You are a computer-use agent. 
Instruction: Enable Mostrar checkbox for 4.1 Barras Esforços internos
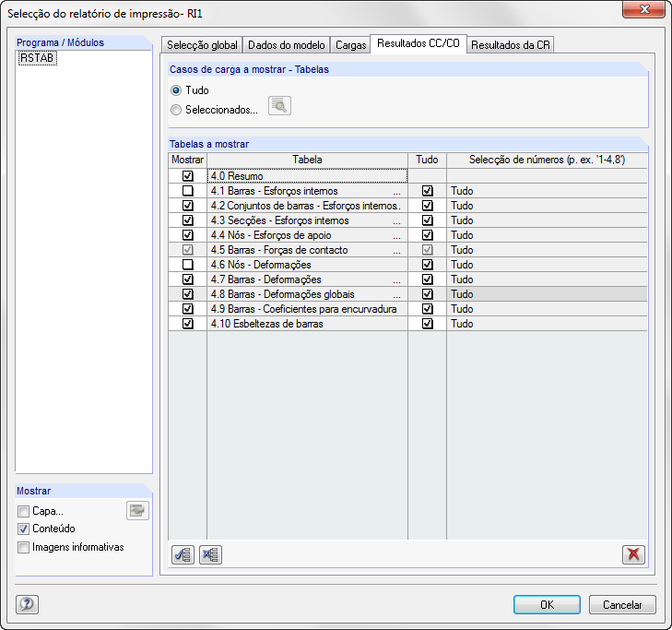point(188,191)
